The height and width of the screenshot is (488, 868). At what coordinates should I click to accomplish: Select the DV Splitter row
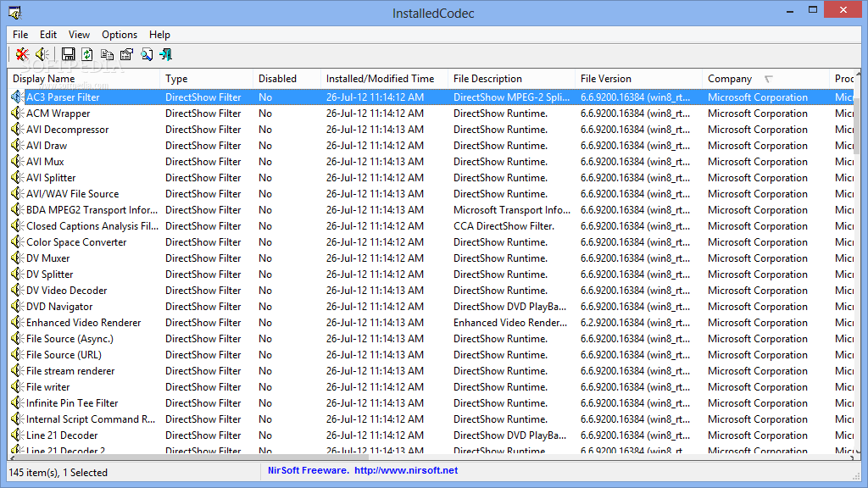431,274
